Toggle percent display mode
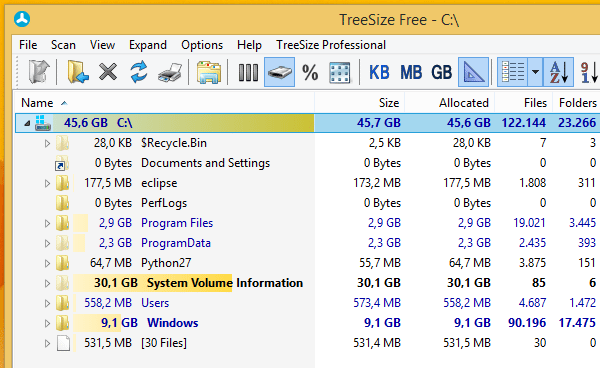 tap(310, 72)
